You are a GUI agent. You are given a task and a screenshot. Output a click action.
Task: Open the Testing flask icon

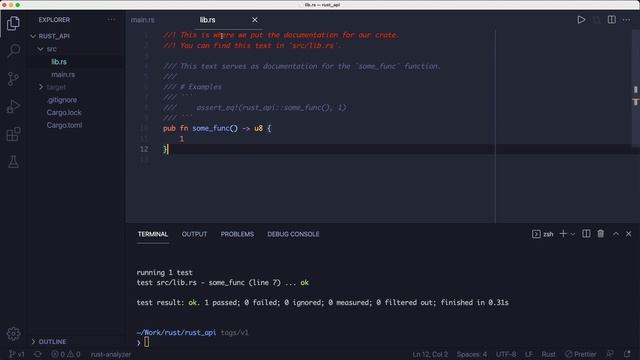(x=13, y=162)
